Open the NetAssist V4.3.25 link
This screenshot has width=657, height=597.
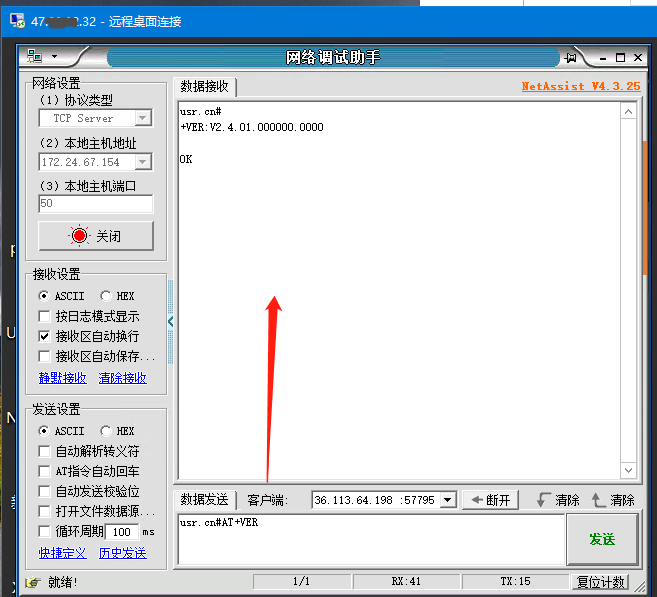tap(581, 86)
